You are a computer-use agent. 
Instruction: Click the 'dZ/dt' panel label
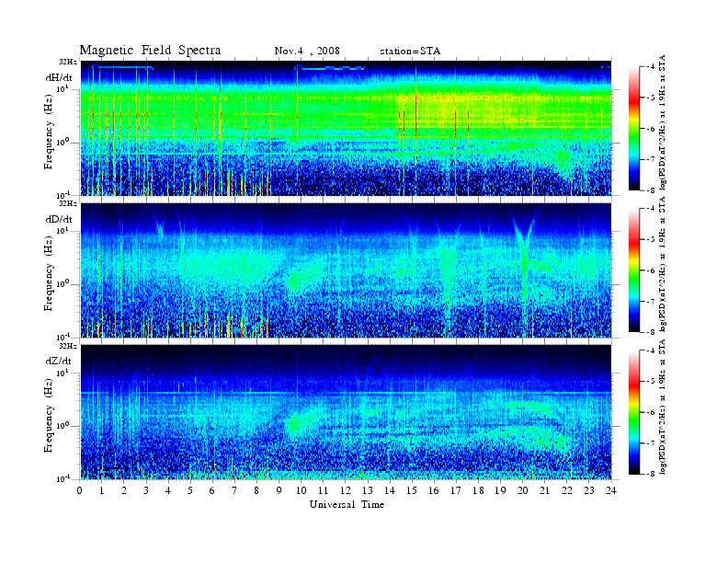coord(59,361)
